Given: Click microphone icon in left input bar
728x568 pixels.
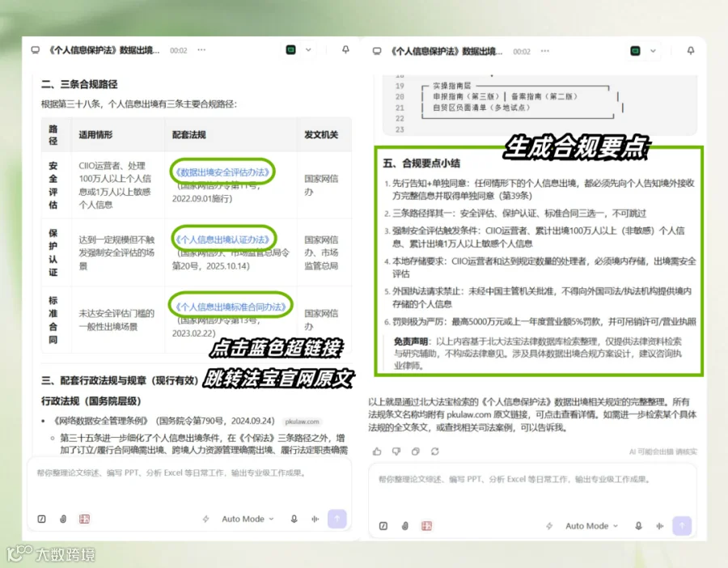Looking at the screenshot, I should pyautogui.click(x=294, y=519).
